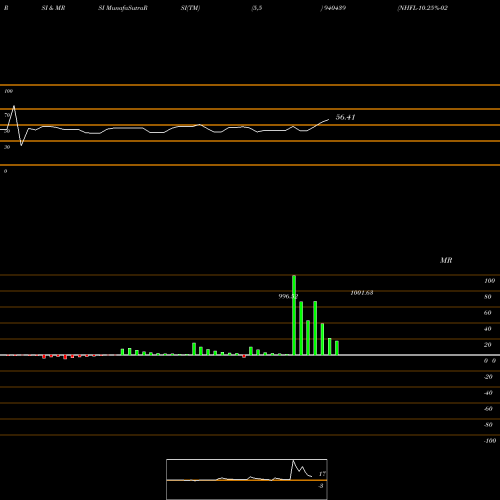The image size is (500, 500).
Task: Click the -3 value in mini chart
Action: [321, 486]
